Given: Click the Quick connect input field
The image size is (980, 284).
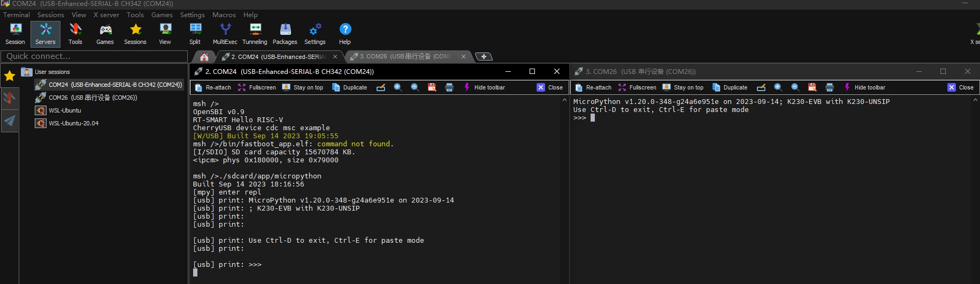Looking at the screenshot, I should pos(94,56).
